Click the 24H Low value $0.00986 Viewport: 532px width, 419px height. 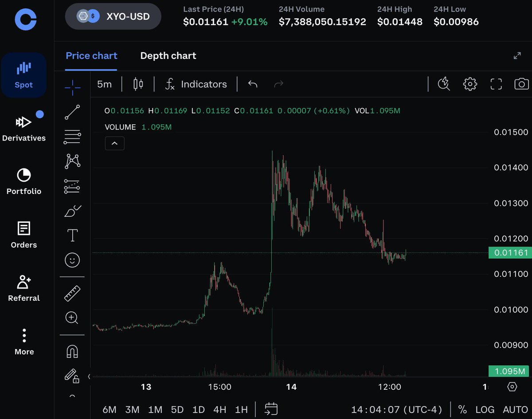456,22
